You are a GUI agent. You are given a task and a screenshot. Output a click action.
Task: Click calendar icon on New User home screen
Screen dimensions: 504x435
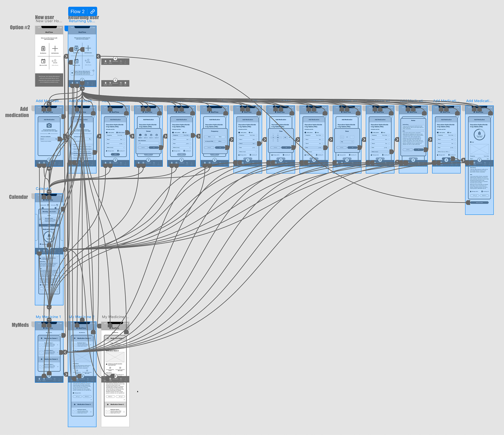(43, 61)
